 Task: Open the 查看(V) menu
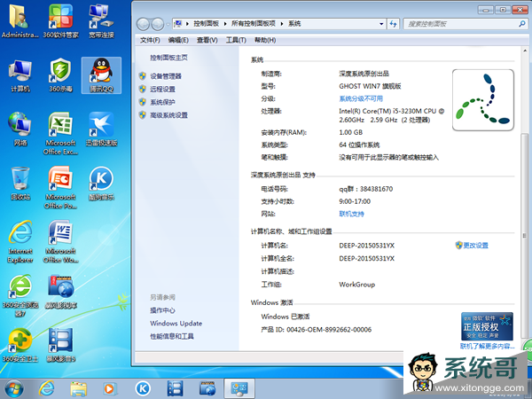(x=207, y=40)
